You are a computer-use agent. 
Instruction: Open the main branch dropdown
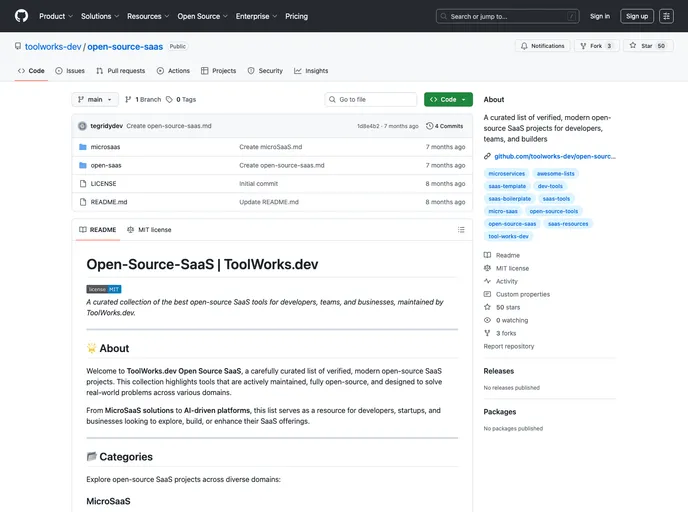pos(95,100)
